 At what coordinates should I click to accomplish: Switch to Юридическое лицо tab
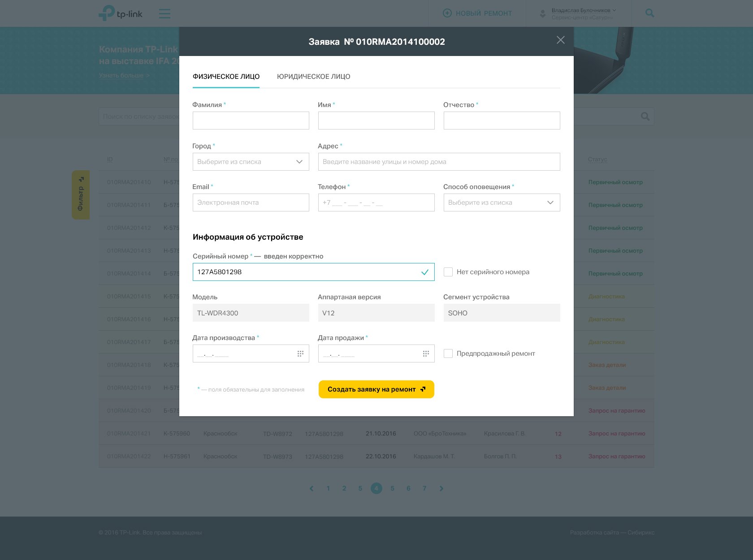point(314,77)
